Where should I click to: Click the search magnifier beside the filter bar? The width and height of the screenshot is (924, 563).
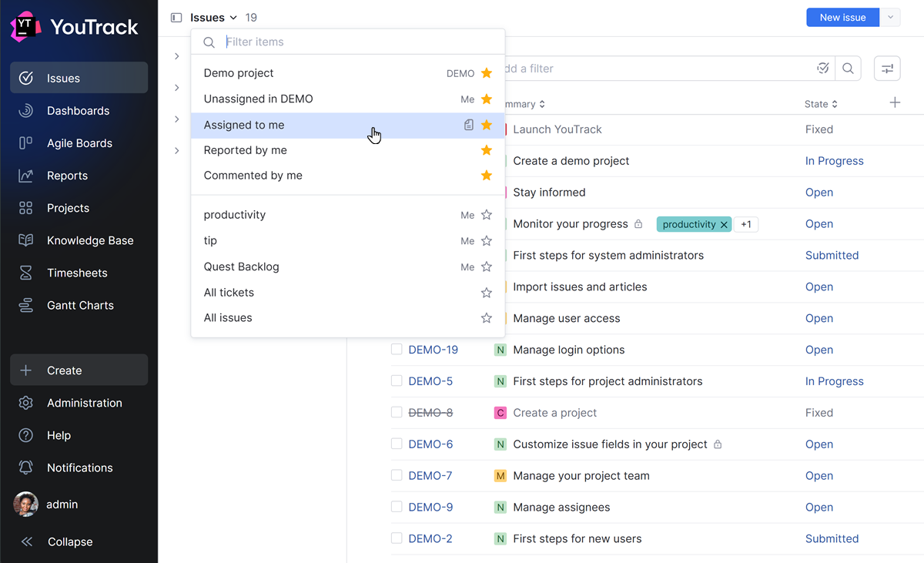(848, 68)
